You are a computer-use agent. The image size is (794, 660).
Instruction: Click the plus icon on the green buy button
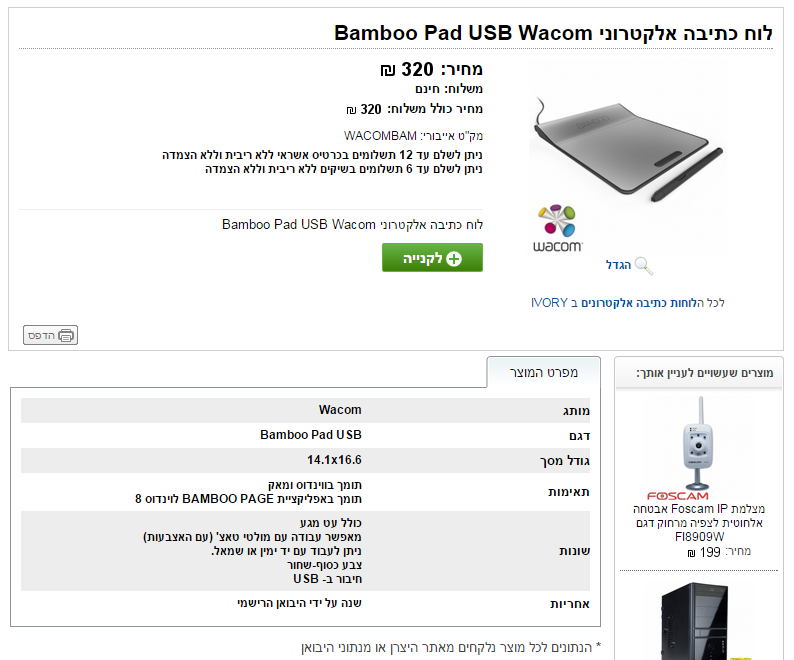[454, 258]
